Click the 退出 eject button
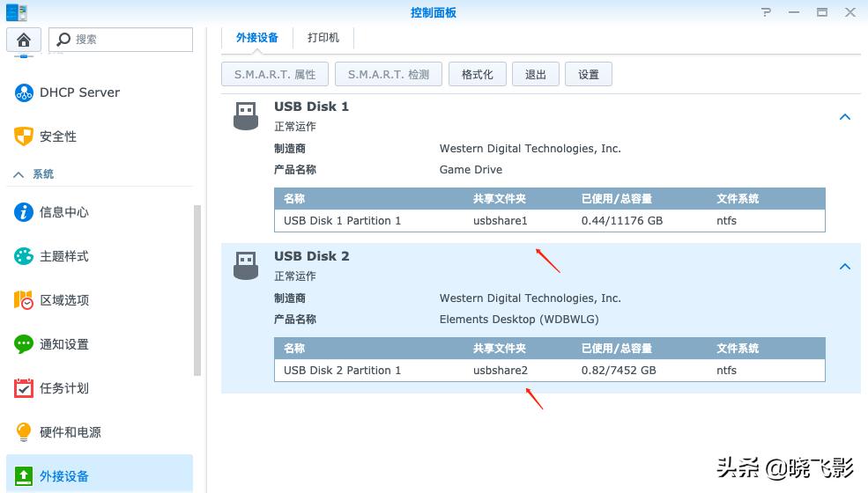The image size is (868, 493). coord(535,74)
